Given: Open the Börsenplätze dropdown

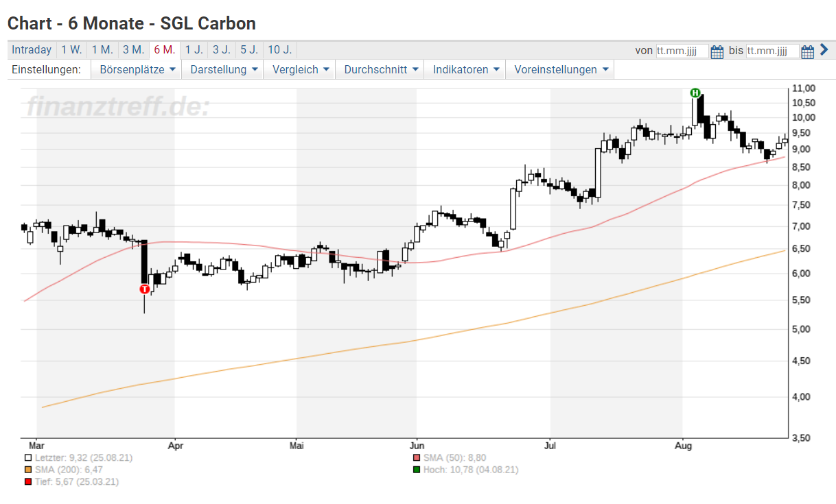Looking at the screenshot, I should 137,69.
